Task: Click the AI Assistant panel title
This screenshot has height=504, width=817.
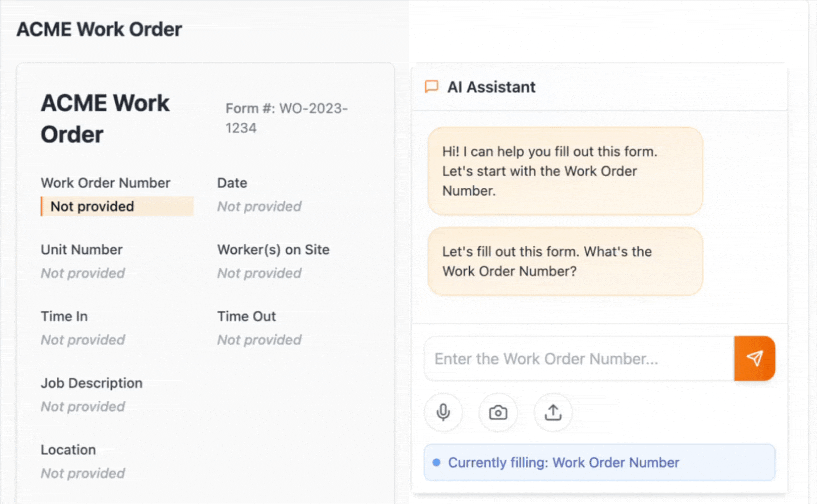Action: pos(491,87)
